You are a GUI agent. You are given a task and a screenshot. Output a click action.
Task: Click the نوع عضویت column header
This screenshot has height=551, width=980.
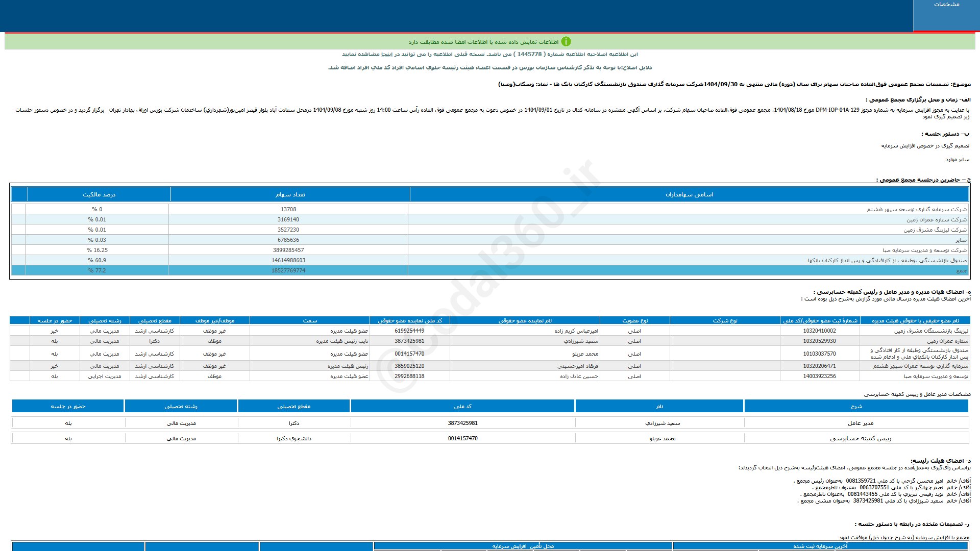coord(634,320)
